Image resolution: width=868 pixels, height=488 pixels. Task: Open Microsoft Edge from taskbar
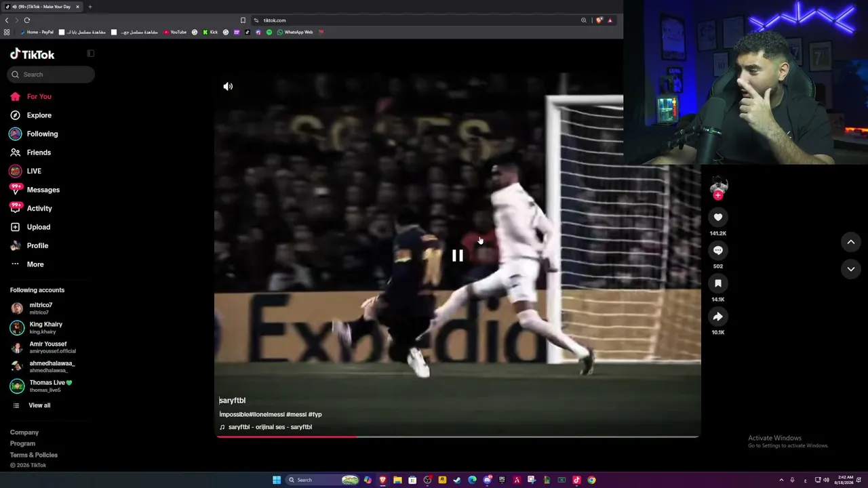tap(472, 480)
